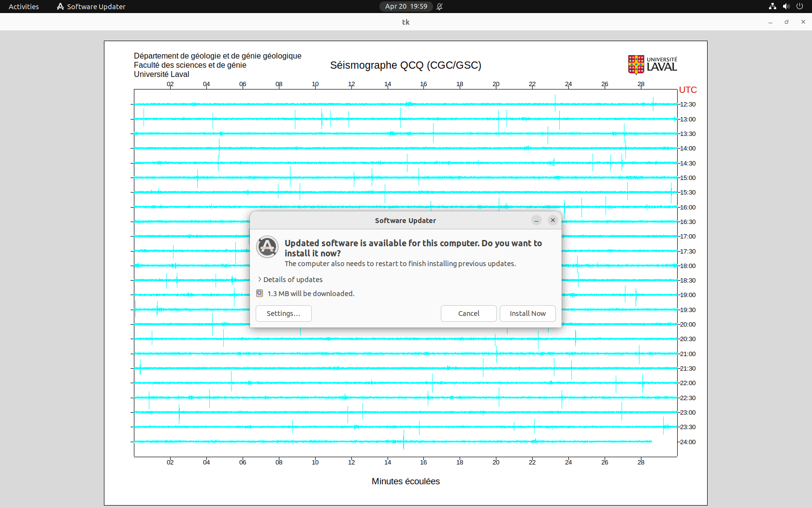
Task: Open the Activities overview
Action: pyautogui.click(x=24, y=6)
